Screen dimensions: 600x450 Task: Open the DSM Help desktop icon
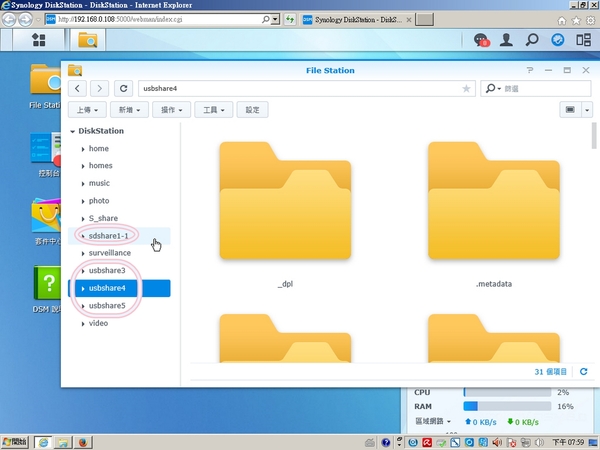pos(46,288)
